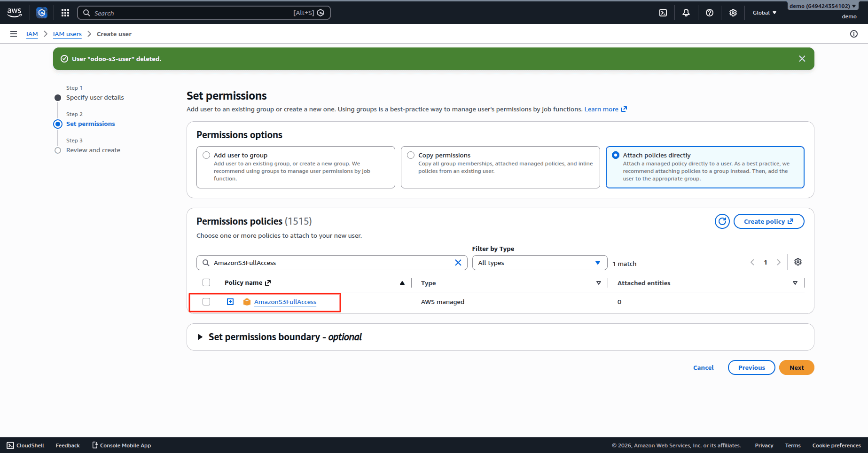This screenshot has width=868, height=453.
Task: Click the search magnifier in the top bar
Action: click(x=86, y=13)
